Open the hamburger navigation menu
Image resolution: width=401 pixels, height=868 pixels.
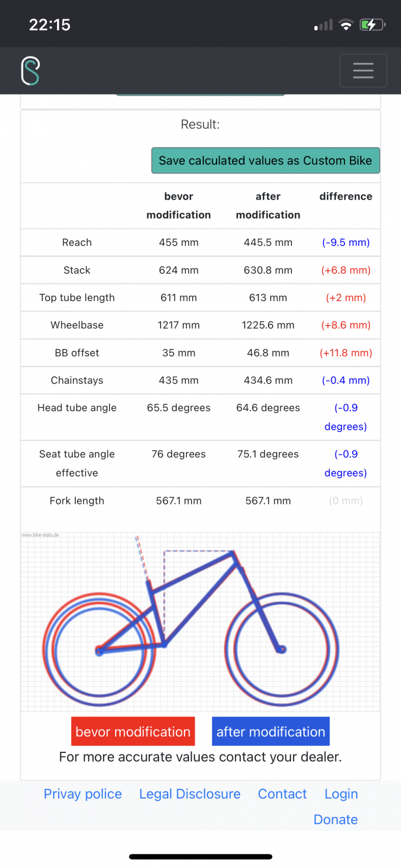point(363,71)
